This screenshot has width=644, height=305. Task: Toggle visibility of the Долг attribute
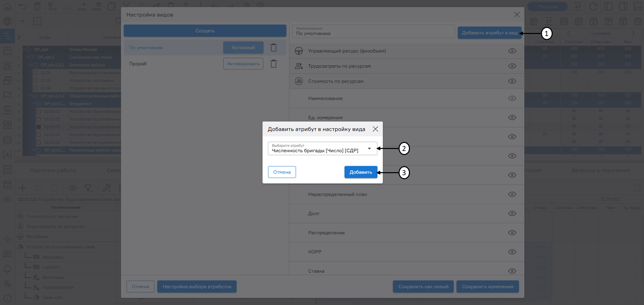512,213
